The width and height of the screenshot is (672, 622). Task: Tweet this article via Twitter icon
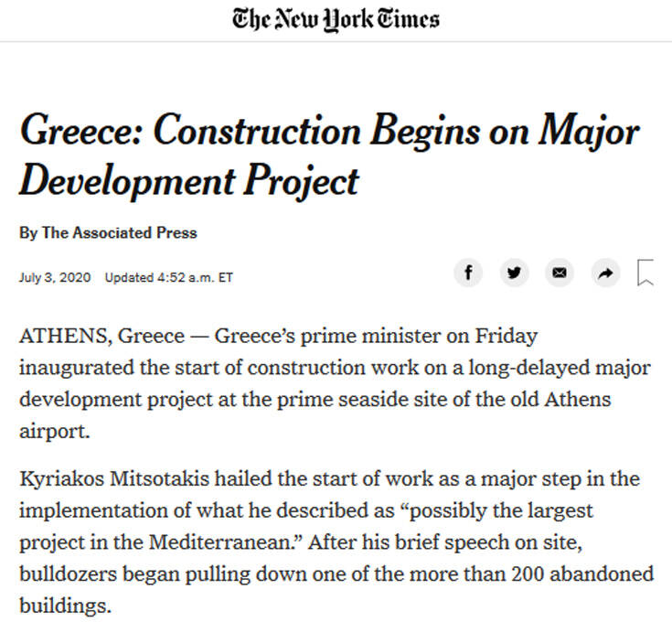[x=514, y=273]
